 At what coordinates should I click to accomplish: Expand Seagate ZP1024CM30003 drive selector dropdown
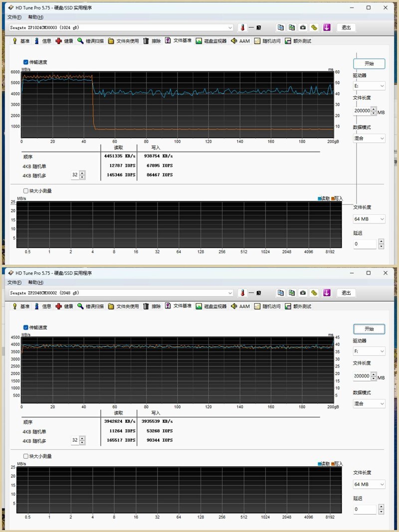click(x=230, y=27)
